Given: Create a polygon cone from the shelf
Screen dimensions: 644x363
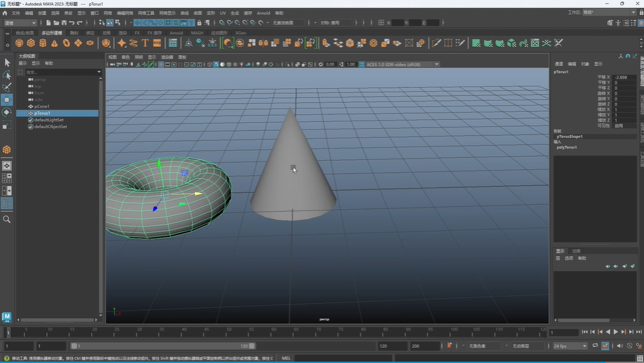Looking at the screenshot, I should (55, 43).
